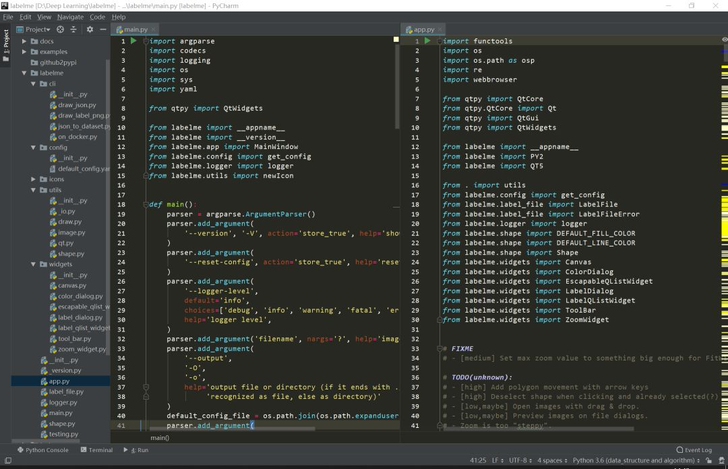The image size is (728, 469).
Task: Click the Python 3.6 interpreter selector
Action: (x=636, y=461)
